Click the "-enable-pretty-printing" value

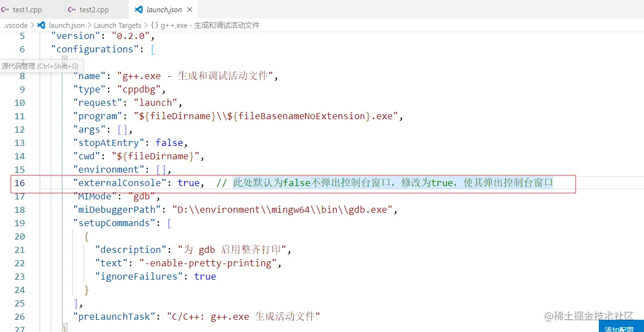208,263
